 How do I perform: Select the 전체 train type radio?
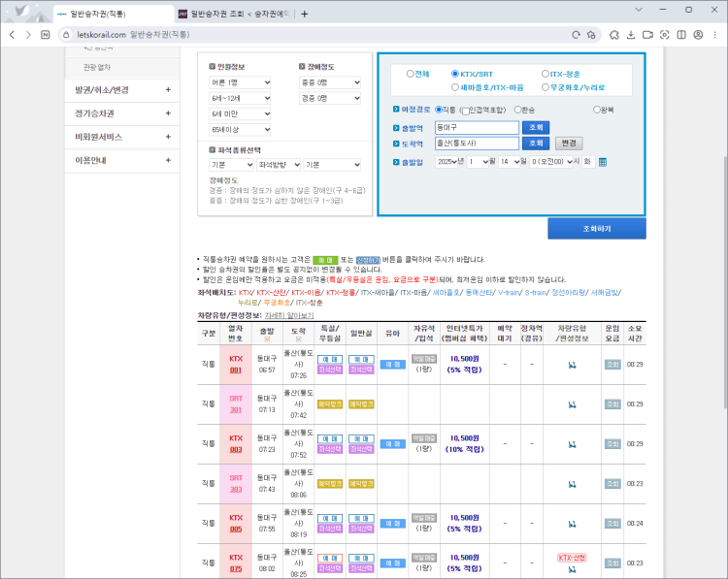coord(410,74)
